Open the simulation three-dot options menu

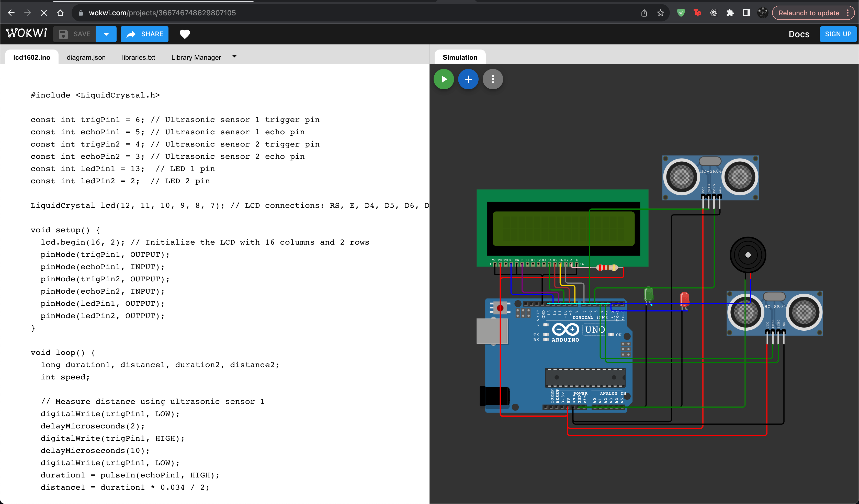click(493, 79)
